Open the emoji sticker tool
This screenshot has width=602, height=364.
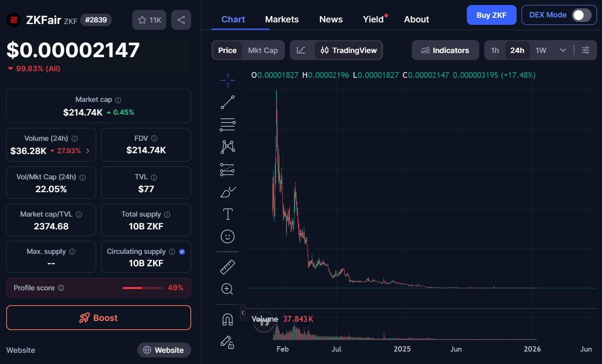tap(228, 236)
